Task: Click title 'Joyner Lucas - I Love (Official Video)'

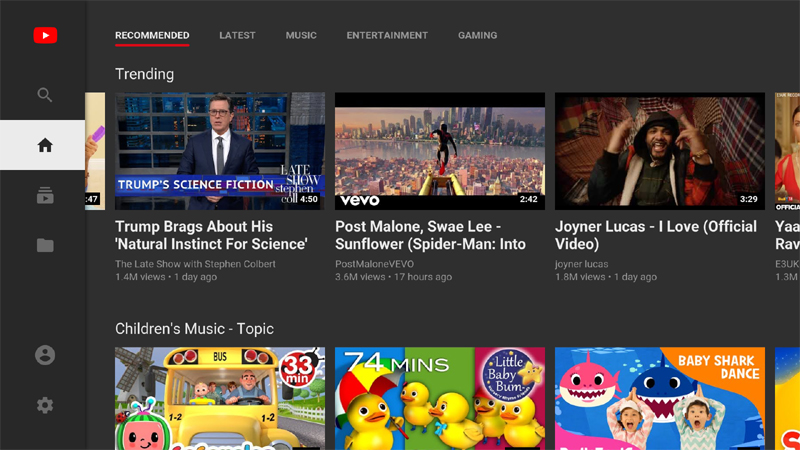Action: (x=656, y=235)
